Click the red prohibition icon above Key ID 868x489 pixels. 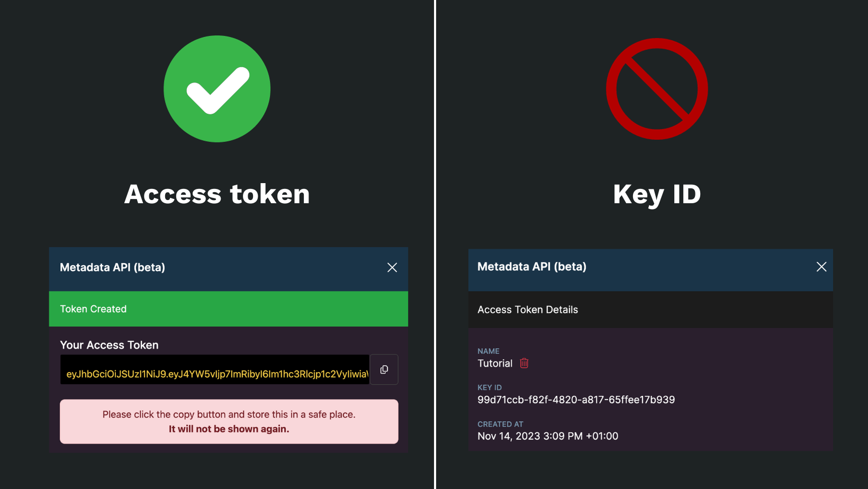[x=656, y=89]
